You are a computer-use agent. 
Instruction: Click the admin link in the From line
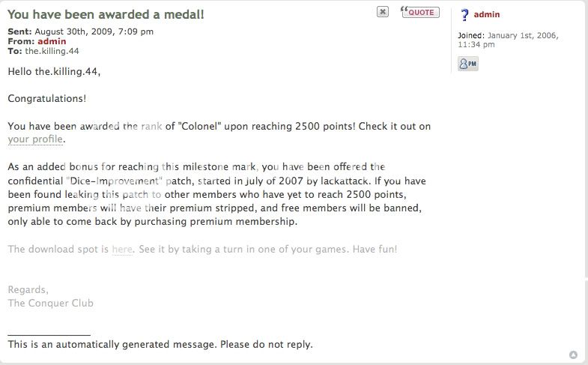pyautogui.click(x=52, y=41)
